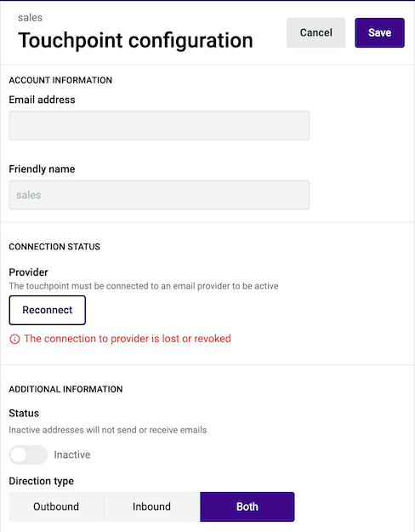
Task: Select Both as direction type
Action: click(x=247, y=506)
